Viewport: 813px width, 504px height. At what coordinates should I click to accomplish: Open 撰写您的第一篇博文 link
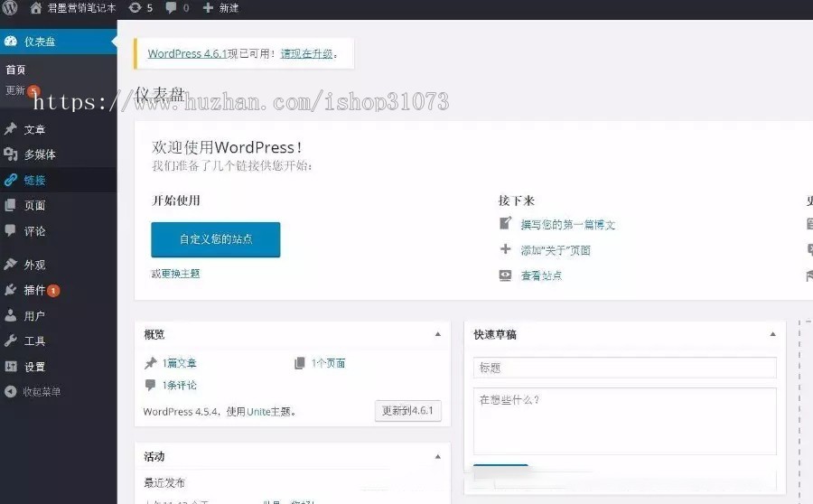point(568,225)
